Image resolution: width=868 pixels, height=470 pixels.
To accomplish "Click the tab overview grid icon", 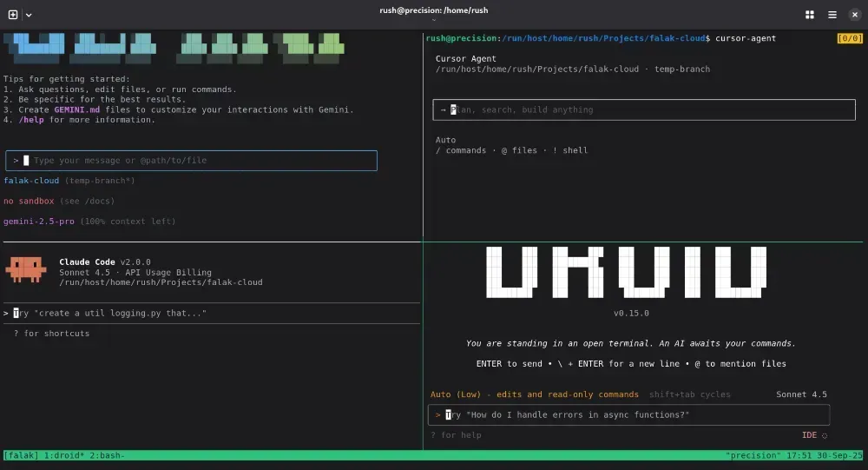I will pos(810,15).
